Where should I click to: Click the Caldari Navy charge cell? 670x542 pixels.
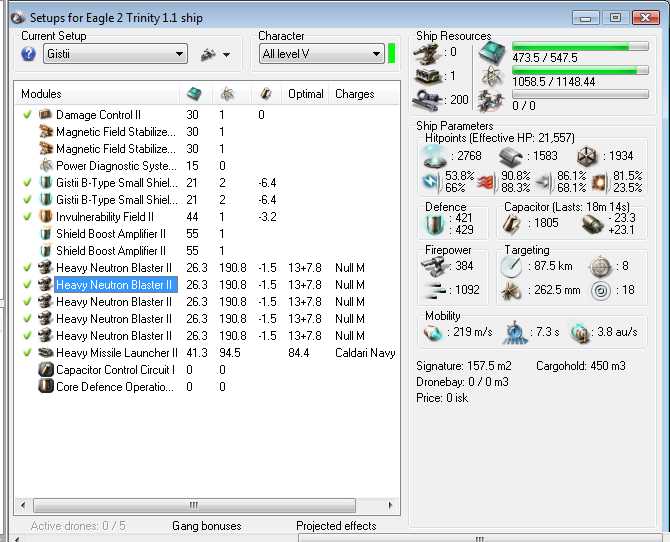point(365,353)
